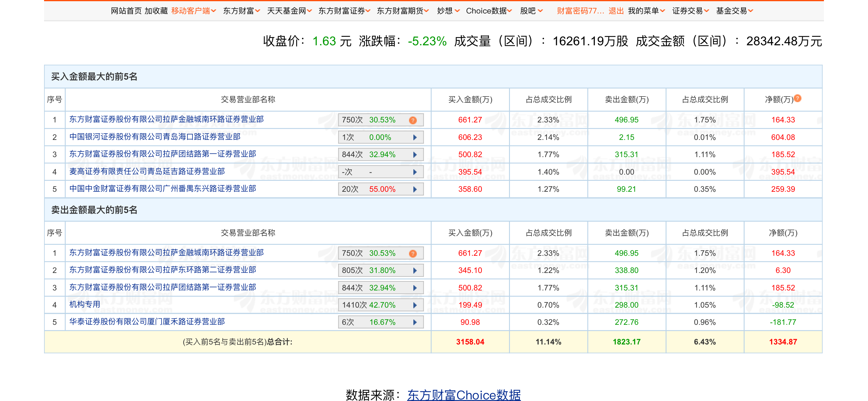Image resolution: width=868 pixels, height=401 pixels.
Task: Open 移动客户端 dropdown in top nav
Action: point(194,11)
